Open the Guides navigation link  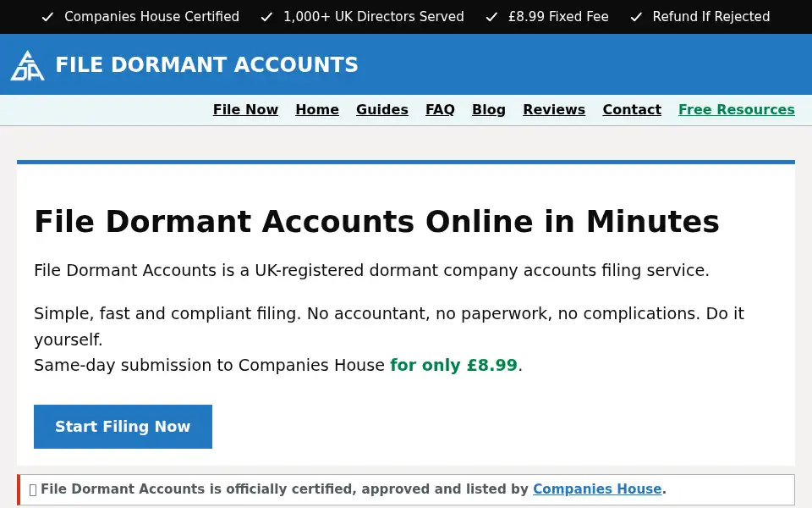(x=382, y=110)
